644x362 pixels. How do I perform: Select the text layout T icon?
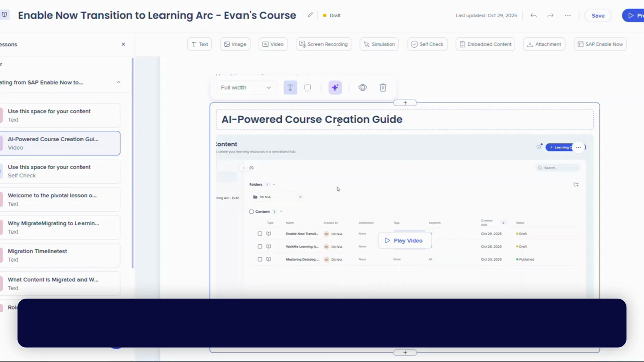click(290, 87)
